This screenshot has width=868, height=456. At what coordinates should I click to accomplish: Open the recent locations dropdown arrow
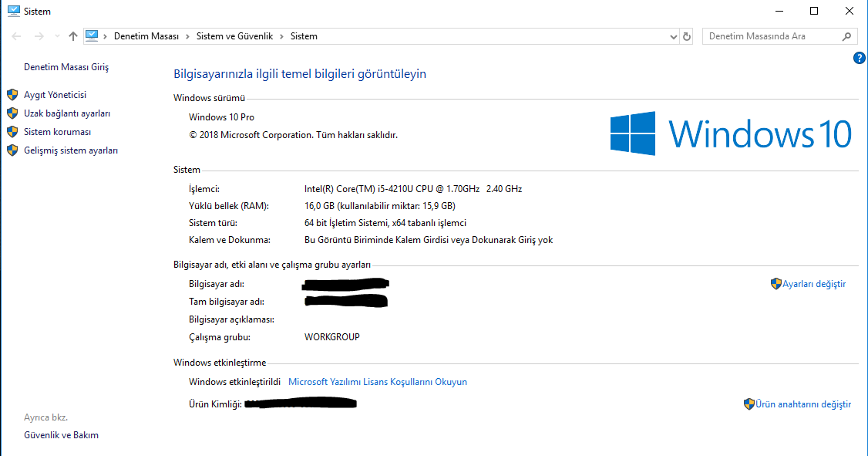click(x=57, y=36)
